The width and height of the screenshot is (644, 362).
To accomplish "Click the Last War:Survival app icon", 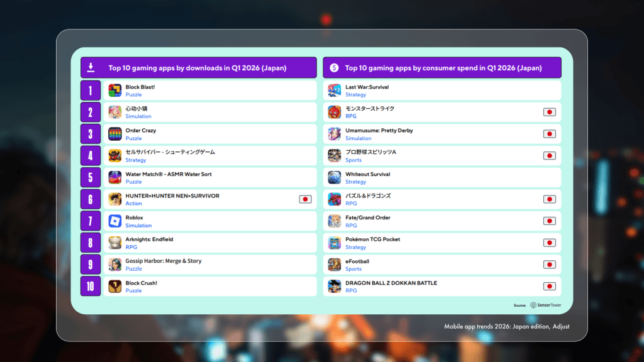I will 335,90.
